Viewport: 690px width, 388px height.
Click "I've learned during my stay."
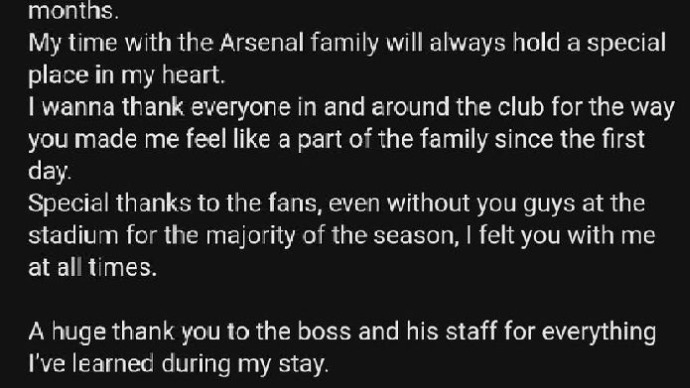click(x=178, y=365)
